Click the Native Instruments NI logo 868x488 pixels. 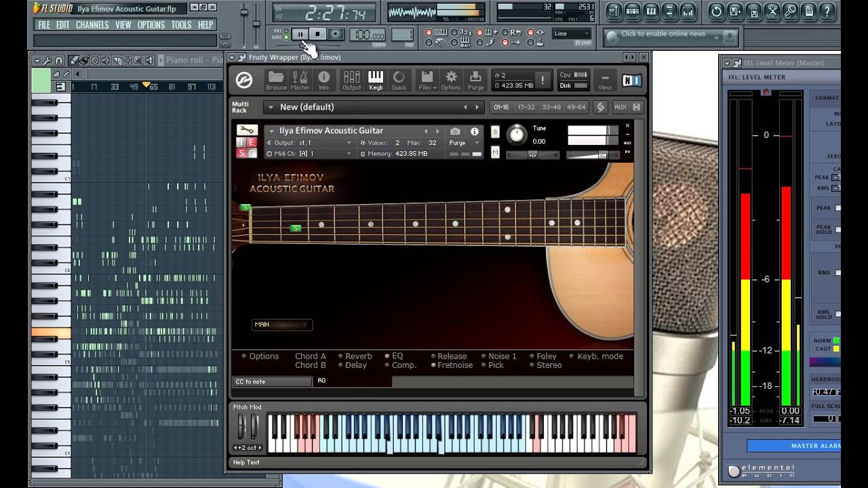tap(631, 81)
